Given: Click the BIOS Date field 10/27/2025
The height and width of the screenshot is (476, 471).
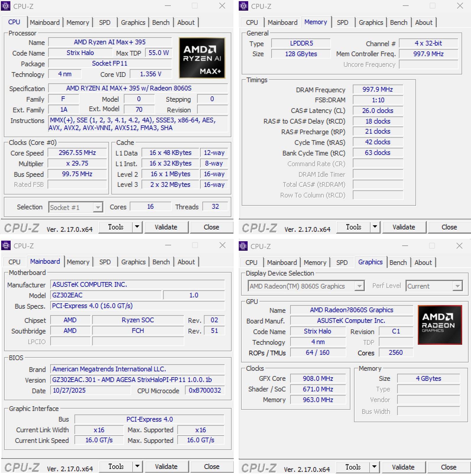Looking at the screenshot, I should pos(90,390).
